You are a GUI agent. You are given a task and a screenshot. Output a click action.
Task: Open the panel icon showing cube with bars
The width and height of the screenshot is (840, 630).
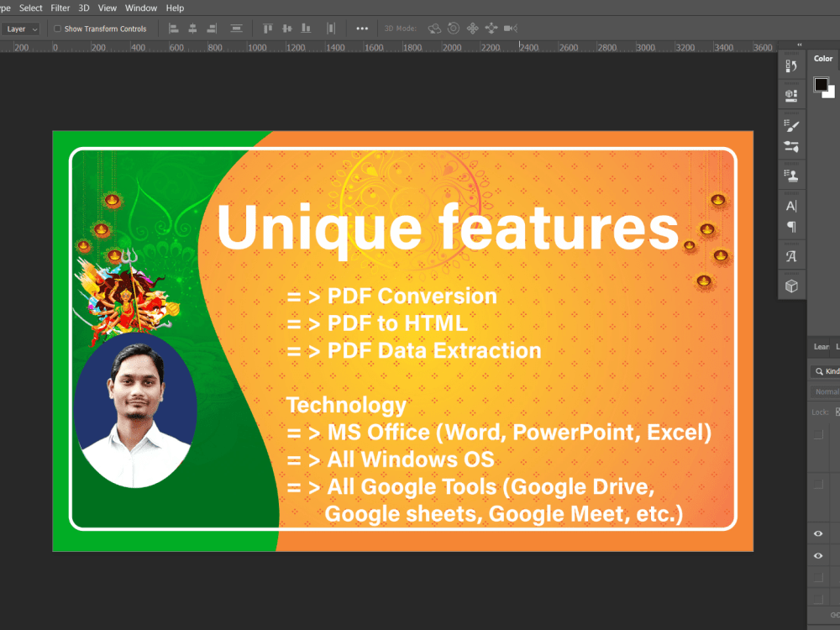(x=791, y=96)
